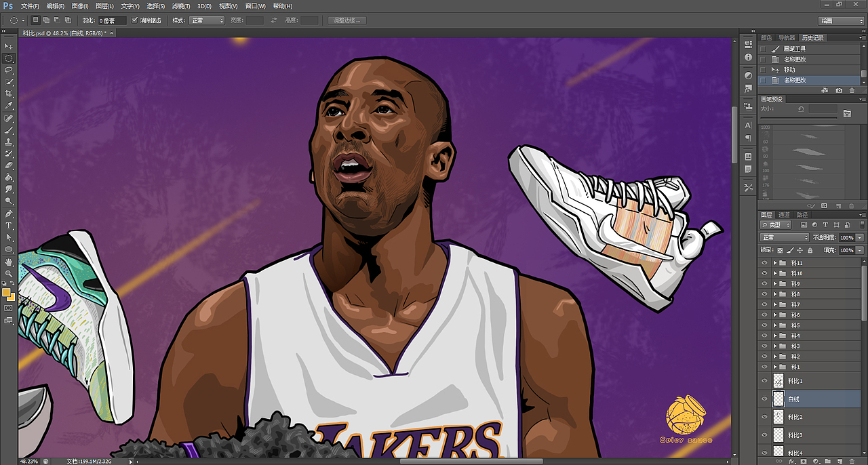Select the Zoom tool
Viewport: 868px width, 465px height.
coord(9,273)
